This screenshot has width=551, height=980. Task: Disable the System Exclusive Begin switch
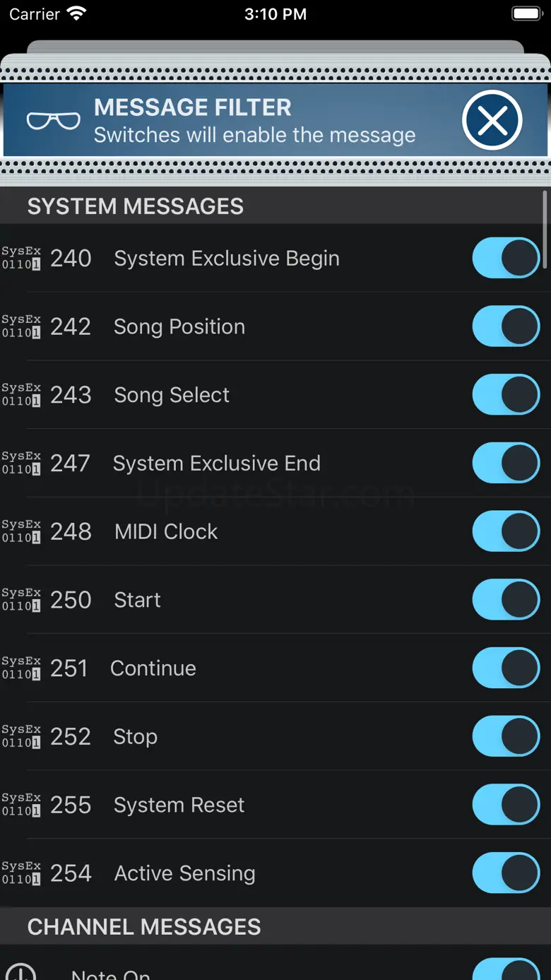tap(506, 258)
